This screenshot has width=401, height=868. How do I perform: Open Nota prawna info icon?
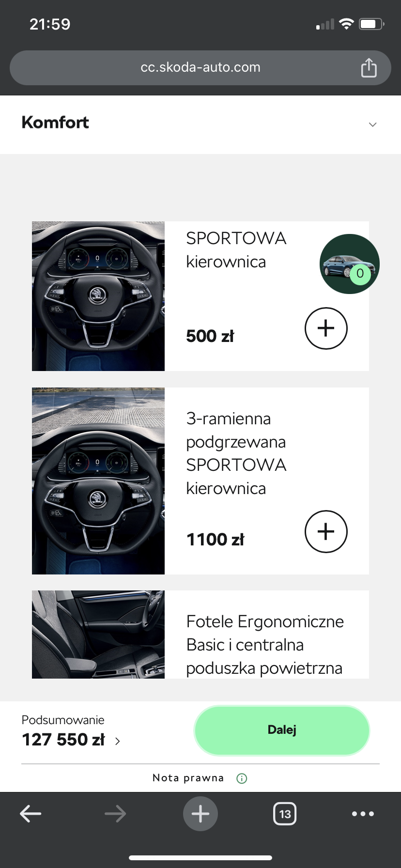point(242,778)
